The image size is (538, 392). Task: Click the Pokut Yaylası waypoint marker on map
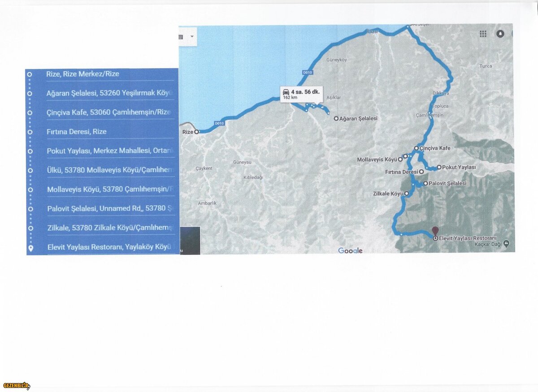tap(439, 167)
